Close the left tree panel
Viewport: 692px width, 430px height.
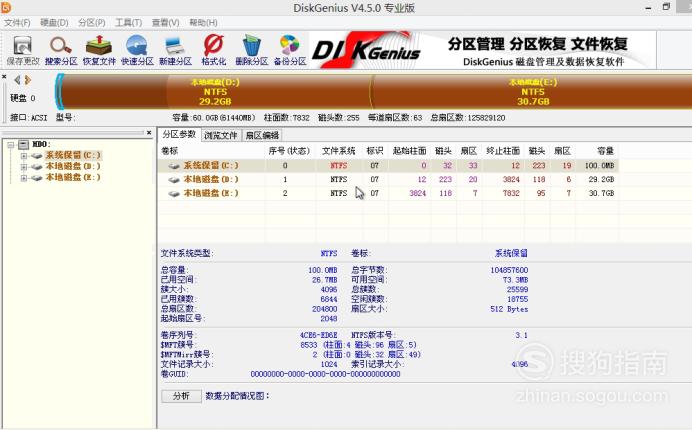(149, 132)
